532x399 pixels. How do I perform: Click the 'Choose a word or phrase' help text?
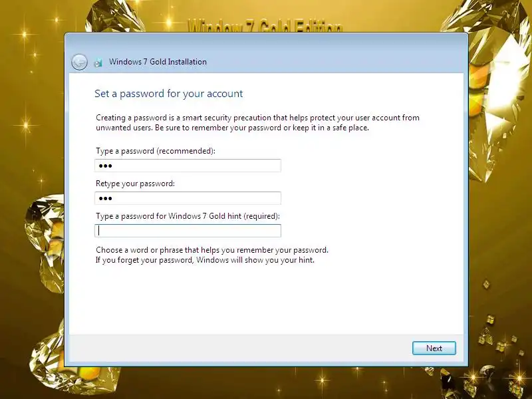click(x=212, y=255)
